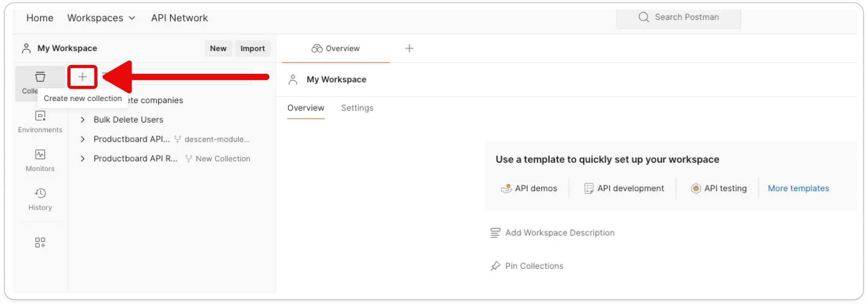Click the API testing template icon
The height and width of the screenshot is (306, 868).
point(696,188)
